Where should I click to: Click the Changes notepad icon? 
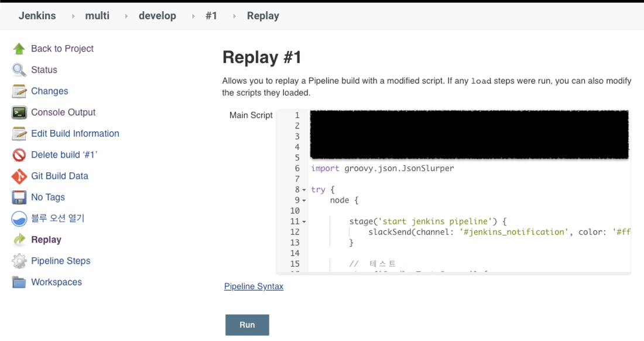click(19, 91)
